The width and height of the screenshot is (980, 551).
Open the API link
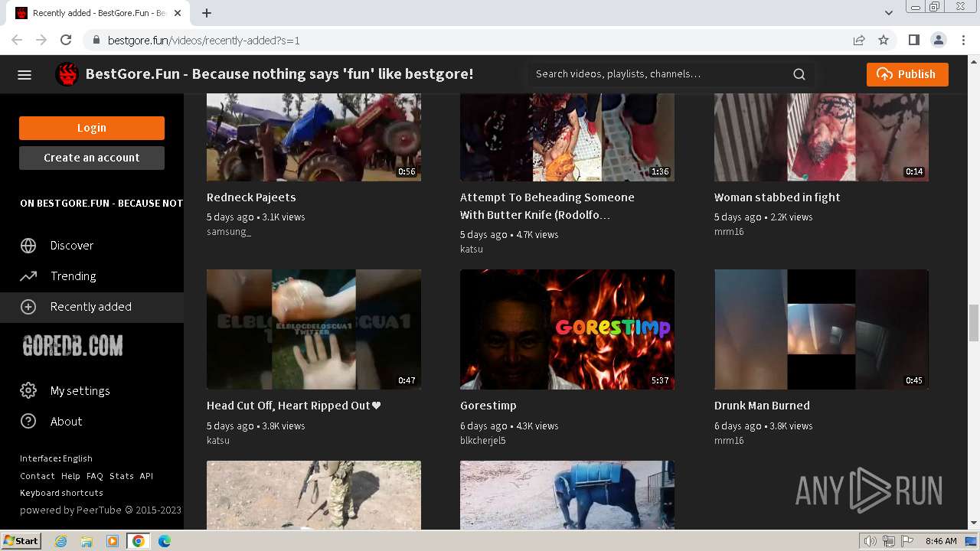[x=146, y=476]
